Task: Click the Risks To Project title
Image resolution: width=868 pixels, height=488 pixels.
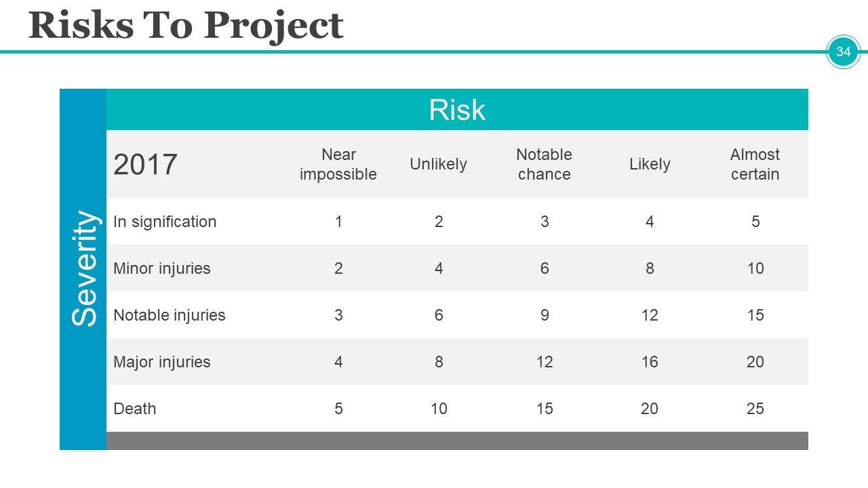Action: [186, 26]
